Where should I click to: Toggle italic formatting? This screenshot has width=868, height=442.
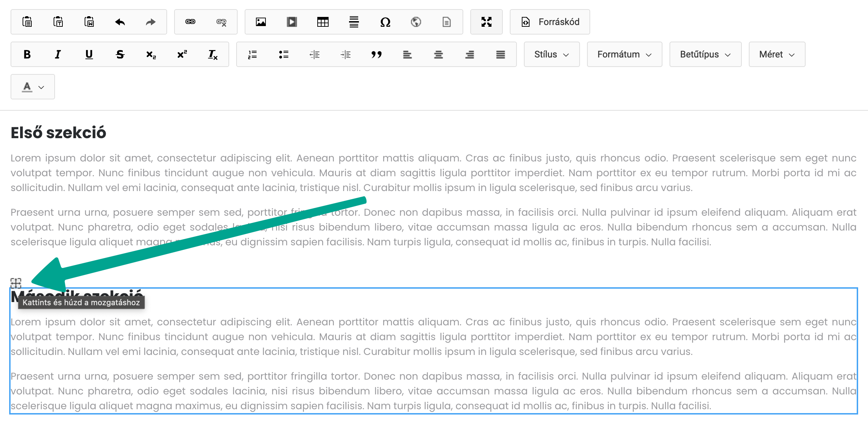[x=58, y=54]
